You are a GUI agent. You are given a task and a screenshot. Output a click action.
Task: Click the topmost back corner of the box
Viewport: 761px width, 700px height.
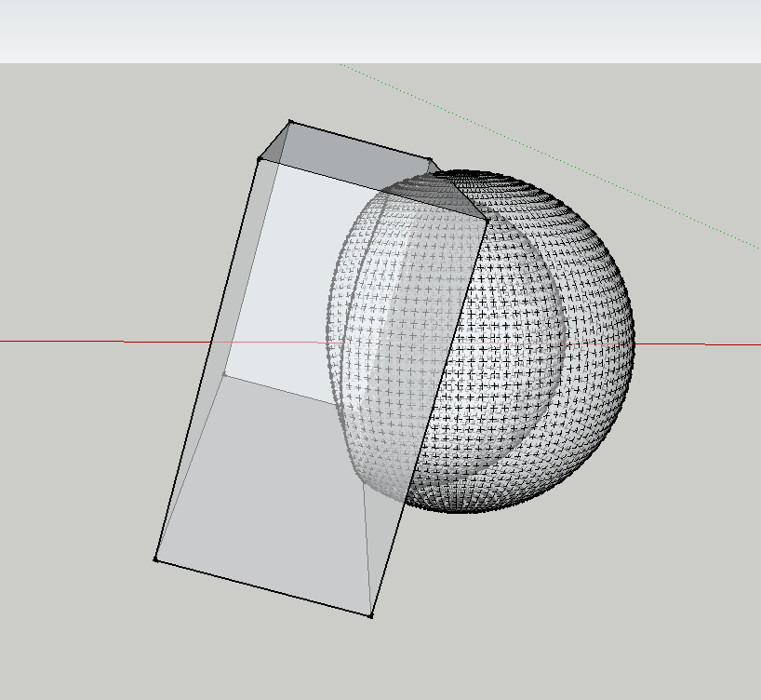click(x=290, y=121)
